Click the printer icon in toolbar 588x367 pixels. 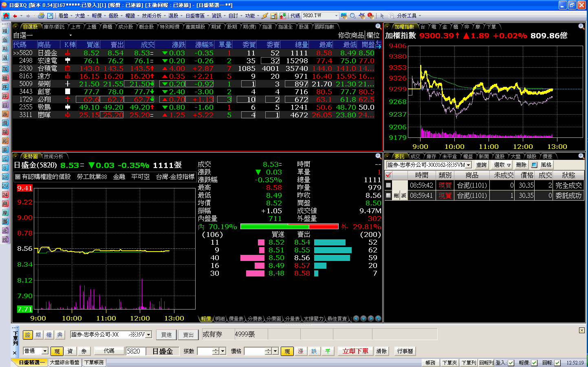tap(41, 16)
